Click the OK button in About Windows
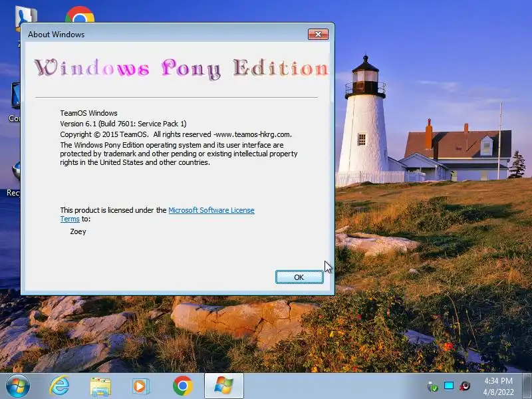The image size is (532, 399). [299, 277]
